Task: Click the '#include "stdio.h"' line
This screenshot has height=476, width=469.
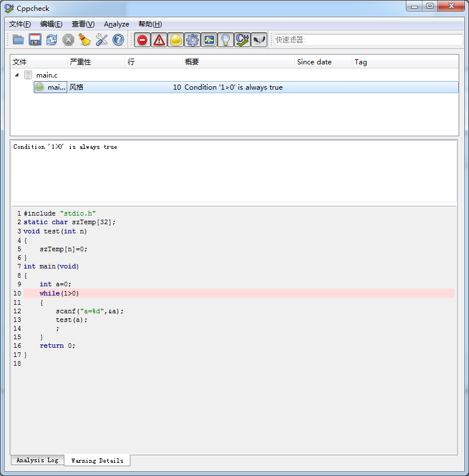Action: coord(60,213)
